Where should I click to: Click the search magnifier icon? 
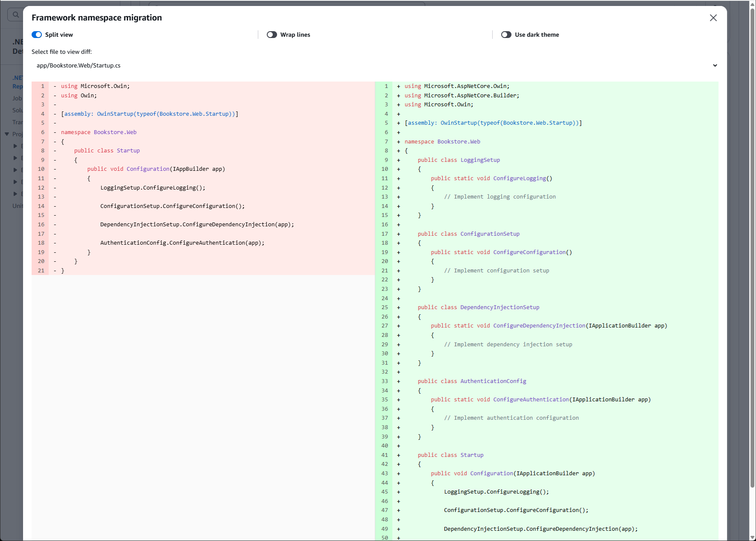tap(16, 14)
